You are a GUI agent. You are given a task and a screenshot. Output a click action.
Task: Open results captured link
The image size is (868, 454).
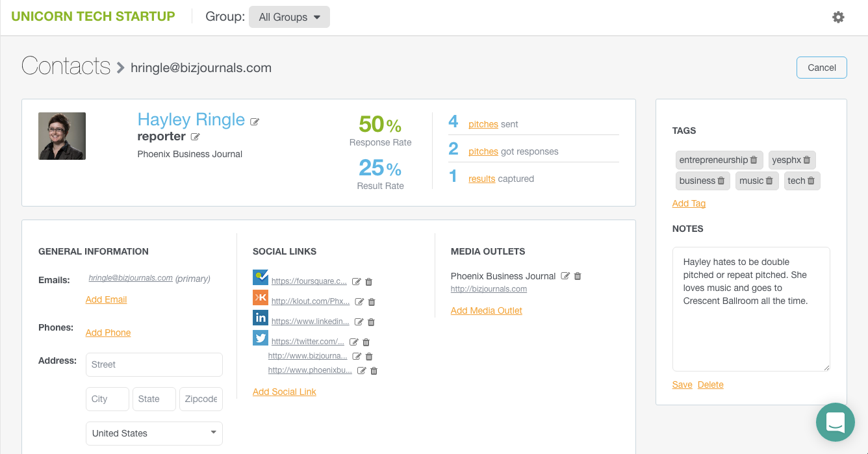coord(482,179)
